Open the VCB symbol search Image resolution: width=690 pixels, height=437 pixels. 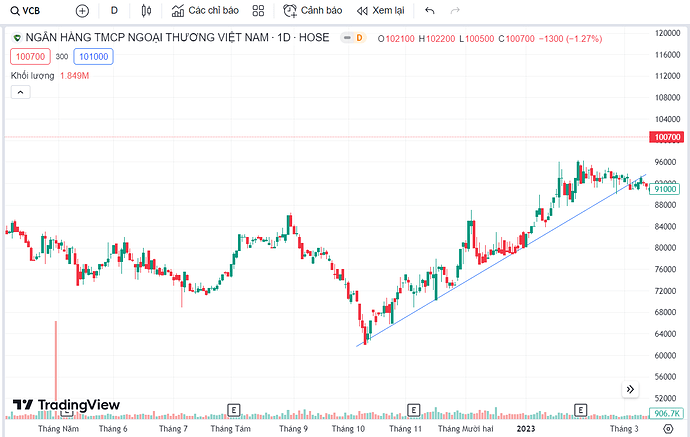[x=25, y=11]
